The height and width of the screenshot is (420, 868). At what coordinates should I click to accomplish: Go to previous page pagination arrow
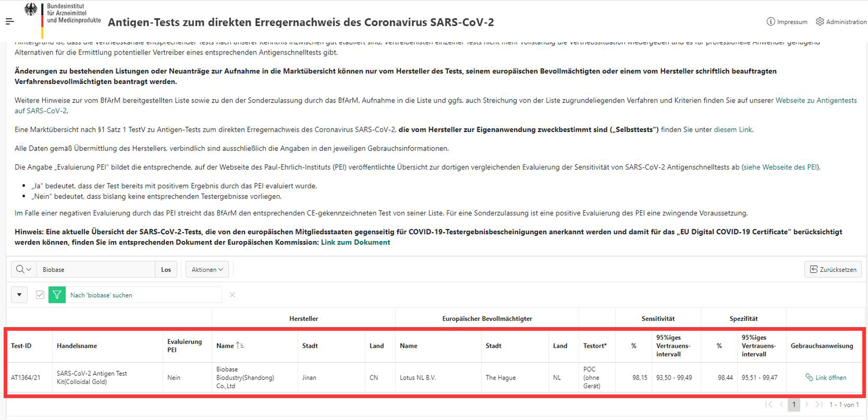point(781,404)
